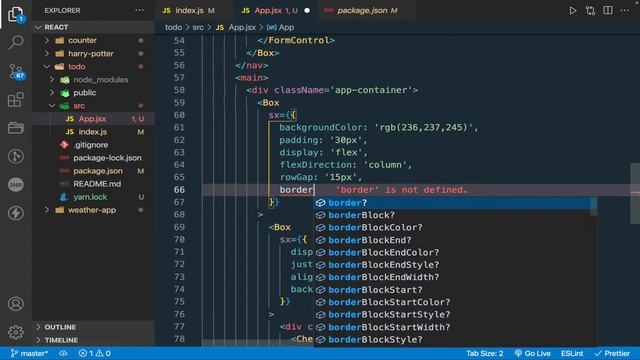Select the 'borderBlockEndColor?' suggestion
This screenshot has width=640, height=360.
452,252
